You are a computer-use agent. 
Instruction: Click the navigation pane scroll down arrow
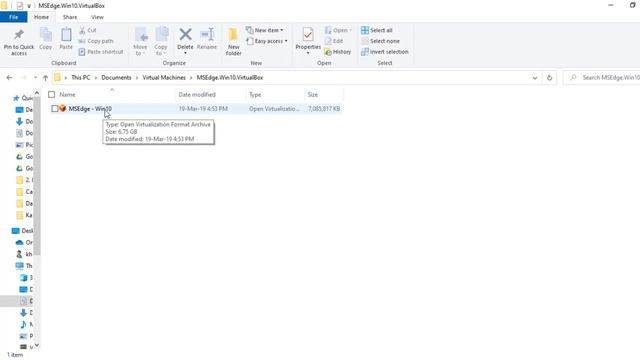tap(37, 346)
